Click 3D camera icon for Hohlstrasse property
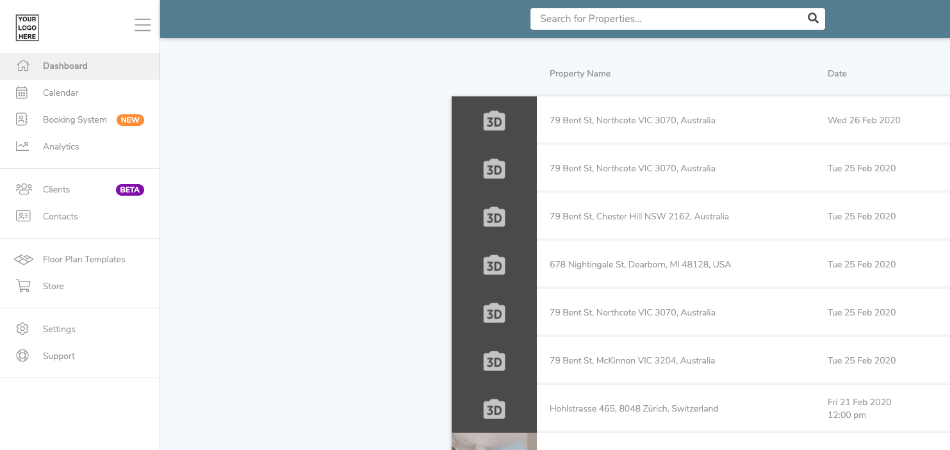The height and width of the screenshot is (450, 950). (494, 409)
